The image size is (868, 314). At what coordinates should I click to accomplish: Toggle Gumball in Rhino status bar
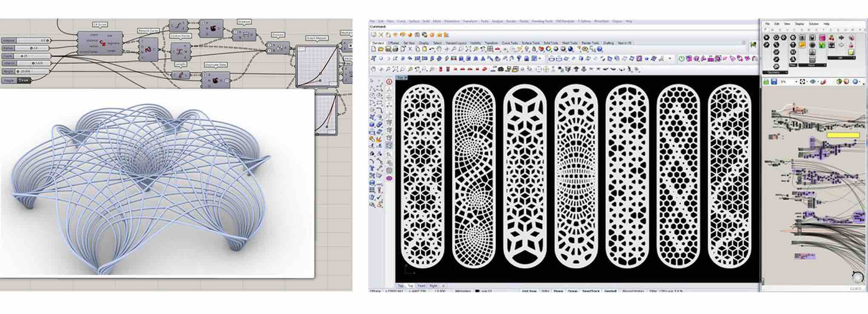[611, 291]
